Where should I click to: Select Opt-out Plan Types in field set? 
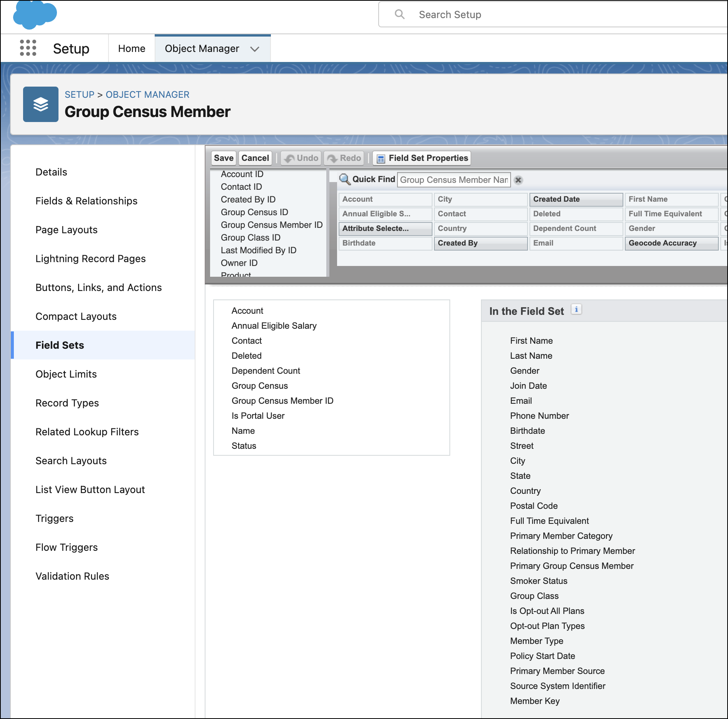547,626
